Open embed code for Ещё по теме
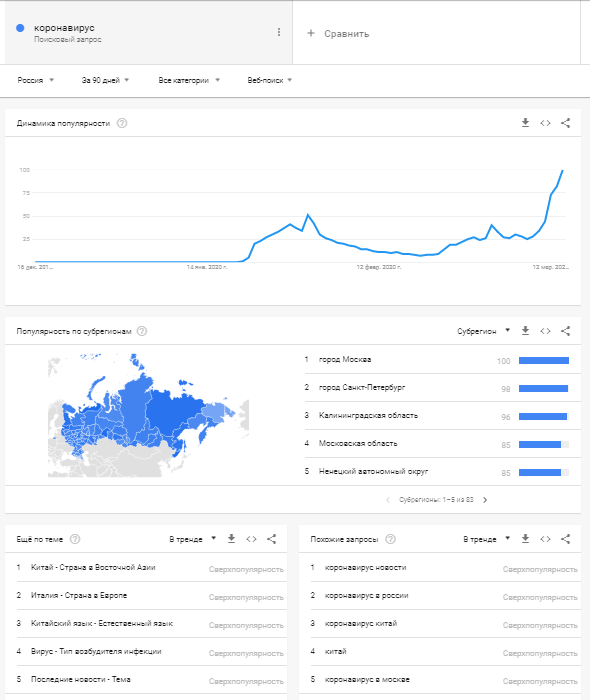This screenshot has height=700, width=590. (251, 539)
